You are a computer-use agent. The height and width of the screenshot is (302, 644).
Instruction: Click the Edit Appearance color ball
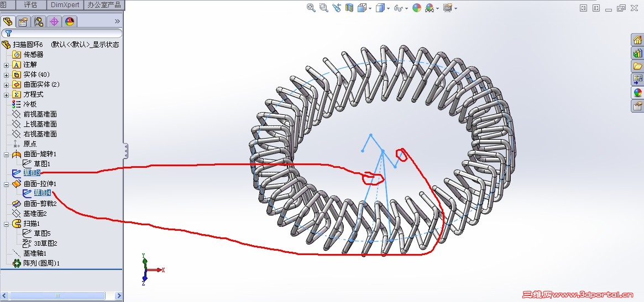417,8
